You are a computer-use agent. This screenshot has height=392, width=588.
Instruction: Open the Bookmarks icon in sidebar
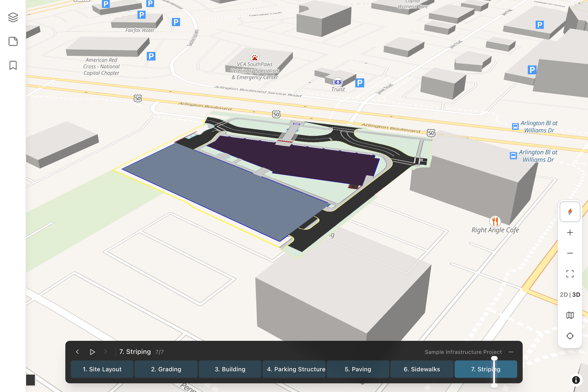coord(13,65)
